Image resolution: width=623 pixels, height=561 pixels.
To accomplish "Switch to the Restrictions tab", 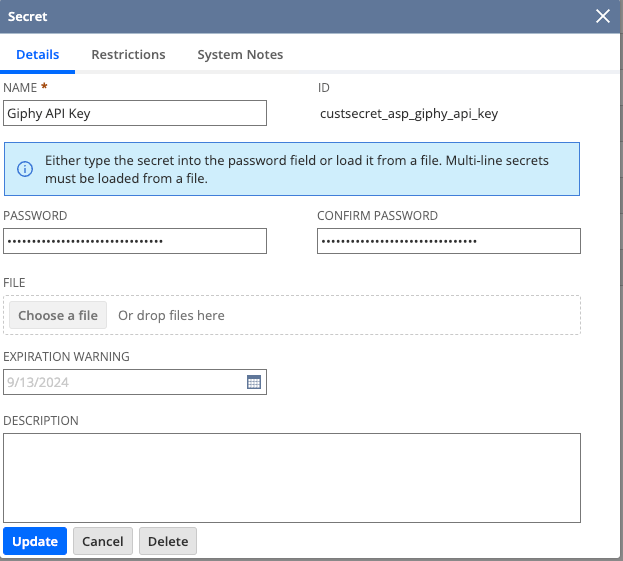I will click(x=128, y=55).
